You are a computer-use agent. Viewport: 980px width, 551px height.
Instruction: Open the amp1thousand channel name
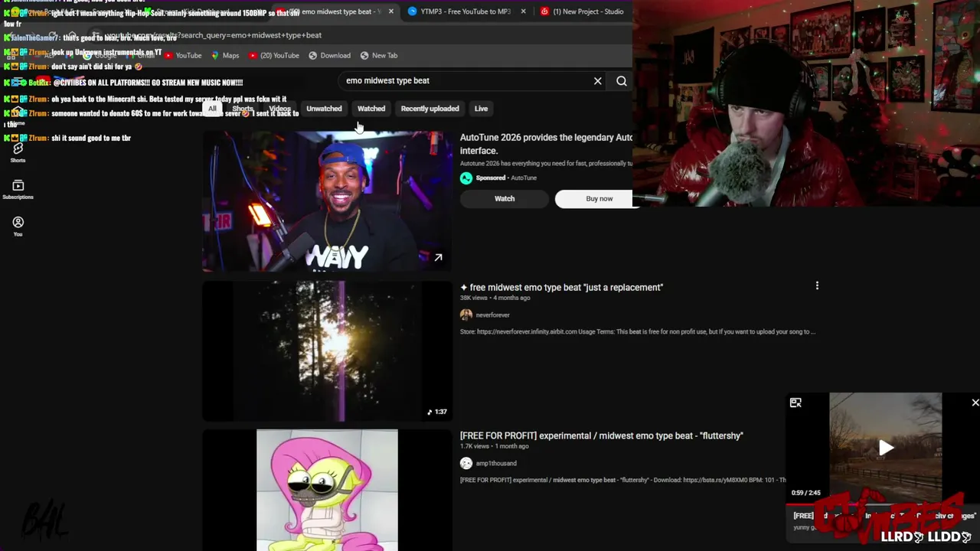coord(496,463)
